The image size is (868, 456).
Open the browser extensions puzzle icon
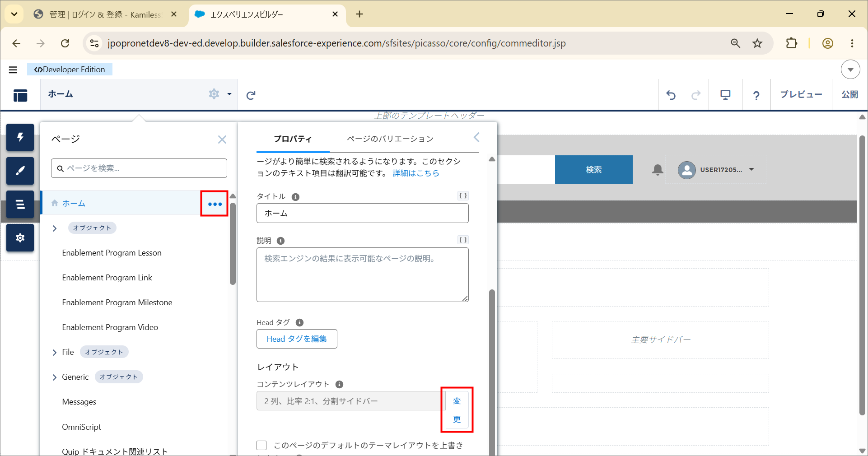click(791, 43)
